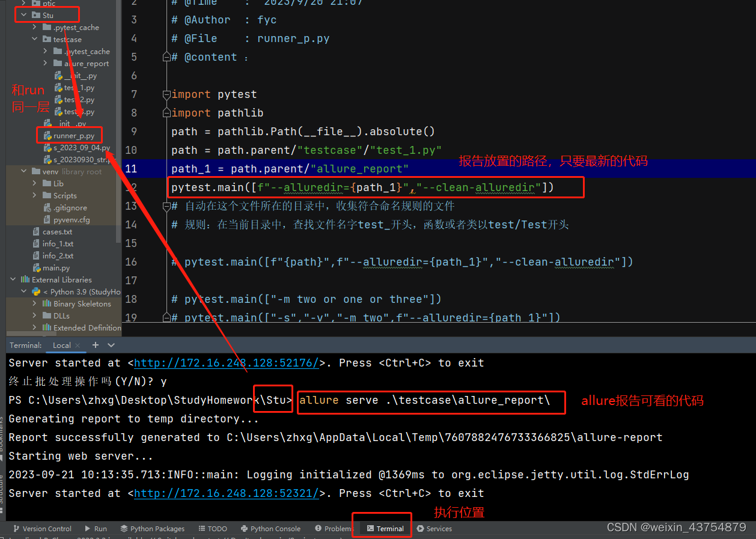Image resolution: width=756 pixels, height=539 pixels.
Task: Select the Local terminal tab
Action: point(62,346)
